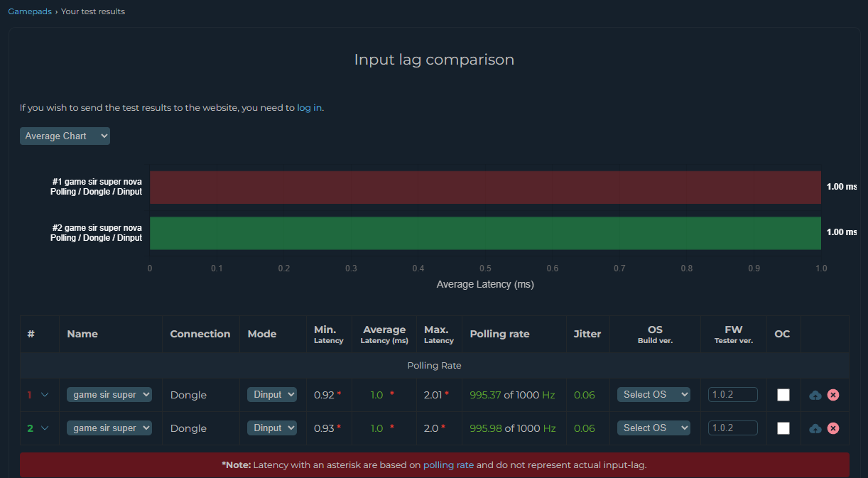
Task: Click the 995.98 of 1000 Hz value
Action: tap(513, 428)
